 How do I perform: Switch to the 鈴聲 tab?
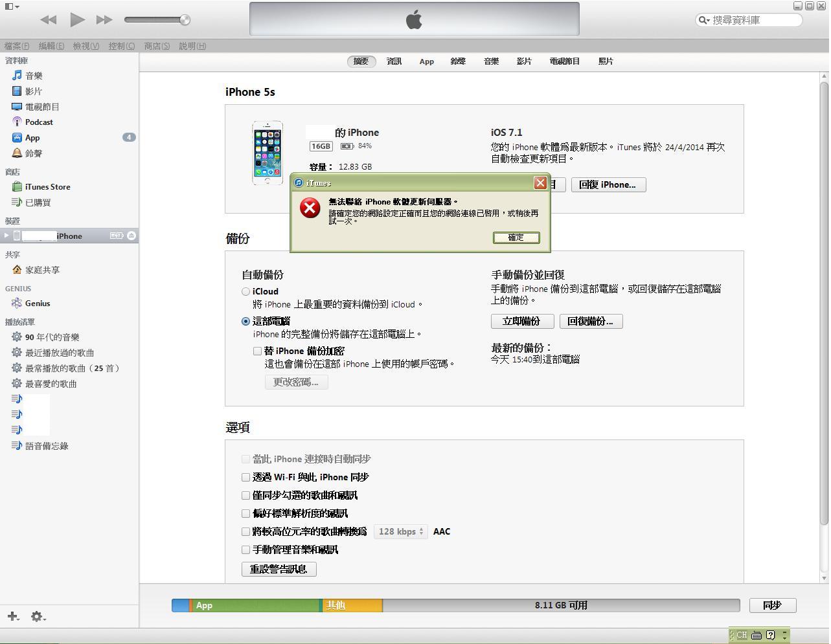(458, 61)
